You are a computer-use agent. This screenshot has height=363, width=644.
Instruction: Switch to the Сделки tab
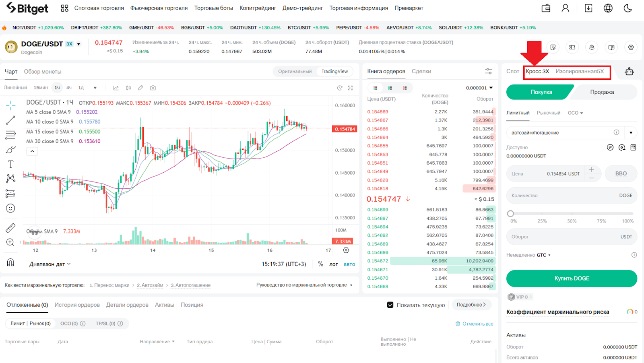coord(421,71)
